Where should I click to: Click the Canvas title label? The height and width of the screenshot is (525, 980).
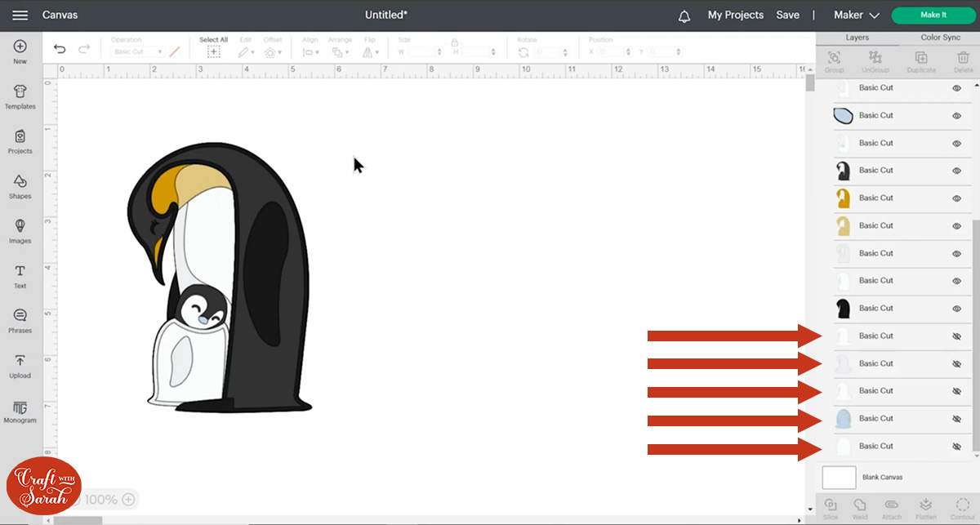coord(60,15)
